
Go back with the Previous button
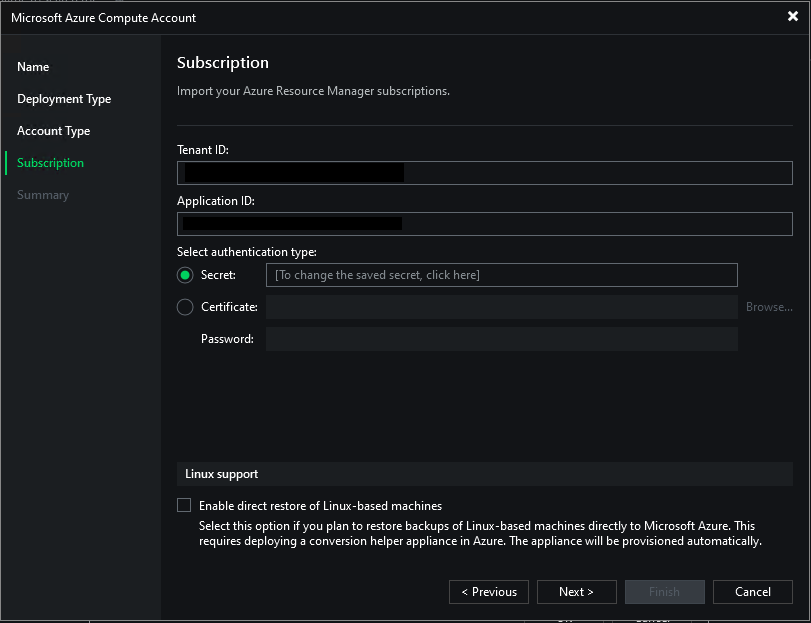[489, 592]
